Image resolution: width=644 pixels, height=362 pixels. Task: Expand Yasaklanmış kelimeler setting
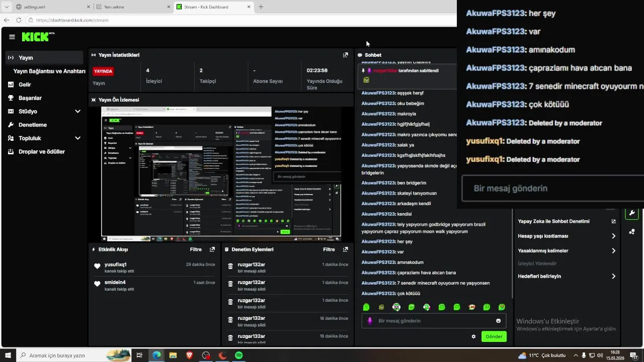coord(567,251)
